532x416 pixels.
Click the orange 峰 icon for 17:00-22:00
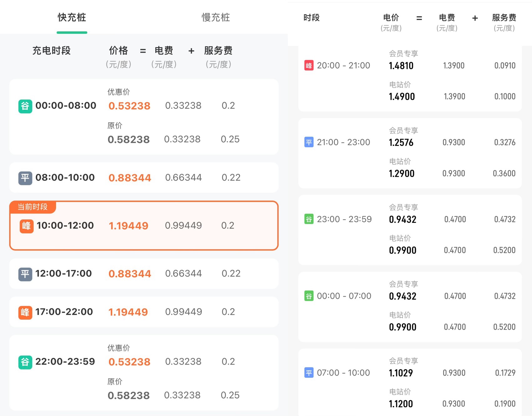coord(25,312)
